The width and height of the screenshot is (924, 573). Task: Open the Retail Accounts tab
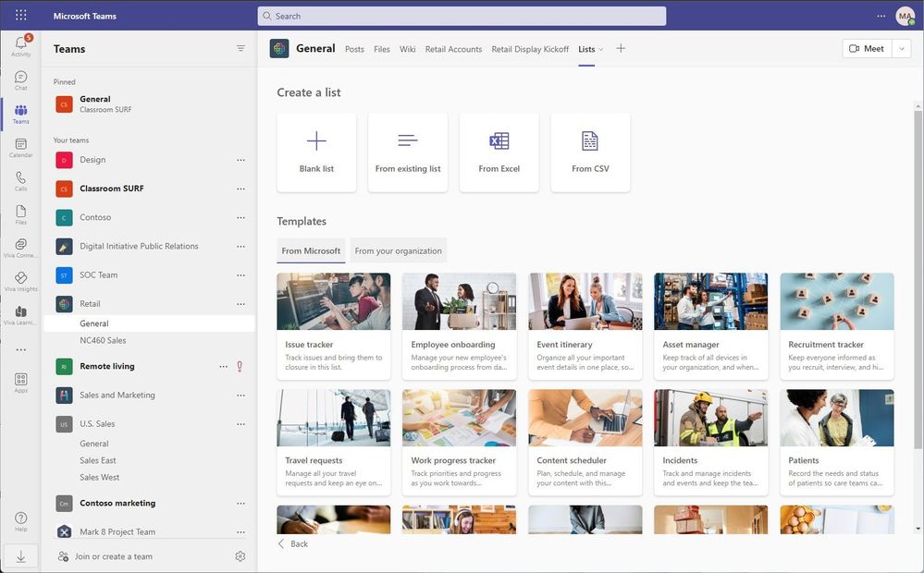[453, 50]
